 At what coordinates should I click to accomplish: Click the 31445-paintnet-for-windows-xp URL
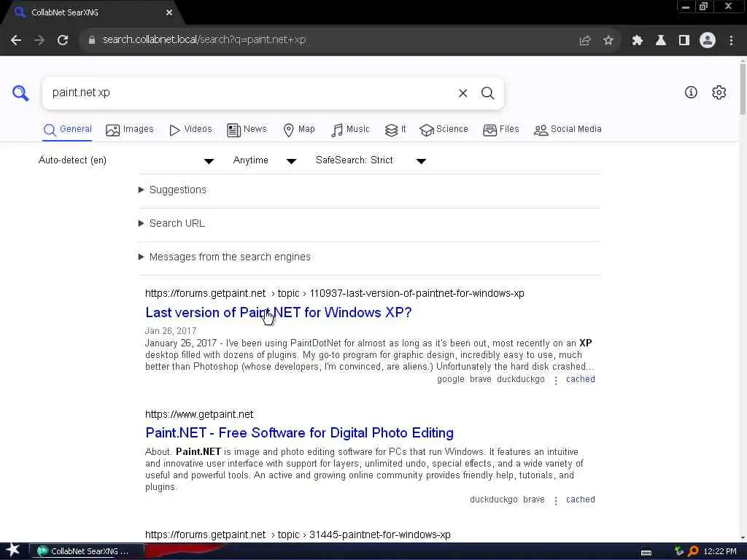[x=298, y=534]
